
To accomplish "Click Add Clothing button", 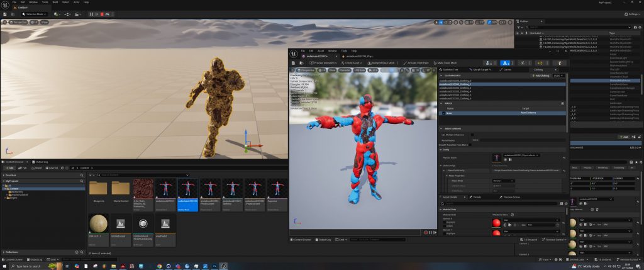I will pos(540,76).
